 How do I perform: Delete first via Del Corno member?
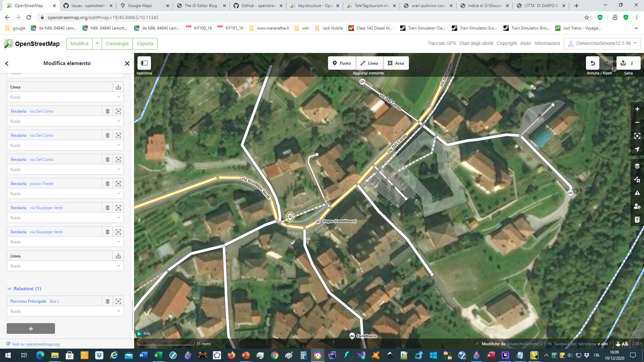point(108,111)
